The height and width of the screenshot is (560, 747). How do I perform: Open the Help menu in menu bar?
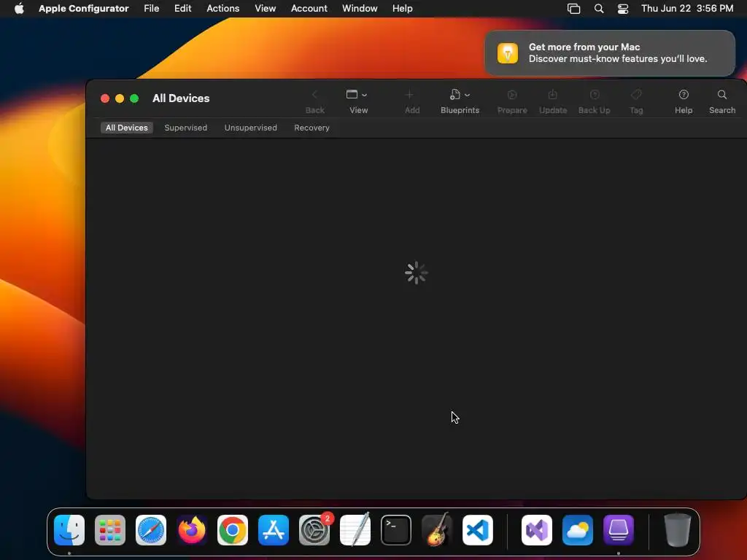pyautogui.click(x=402, y=8)
